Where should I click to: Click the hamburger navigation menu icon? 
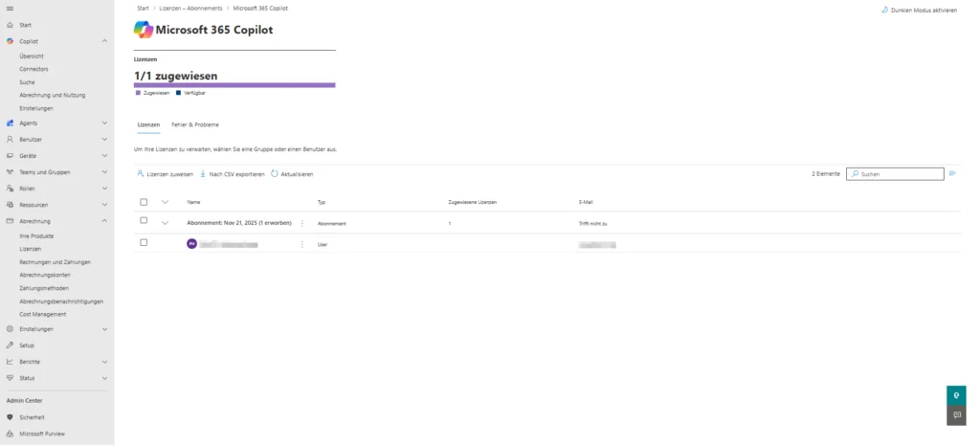click(x=10, y=9)
